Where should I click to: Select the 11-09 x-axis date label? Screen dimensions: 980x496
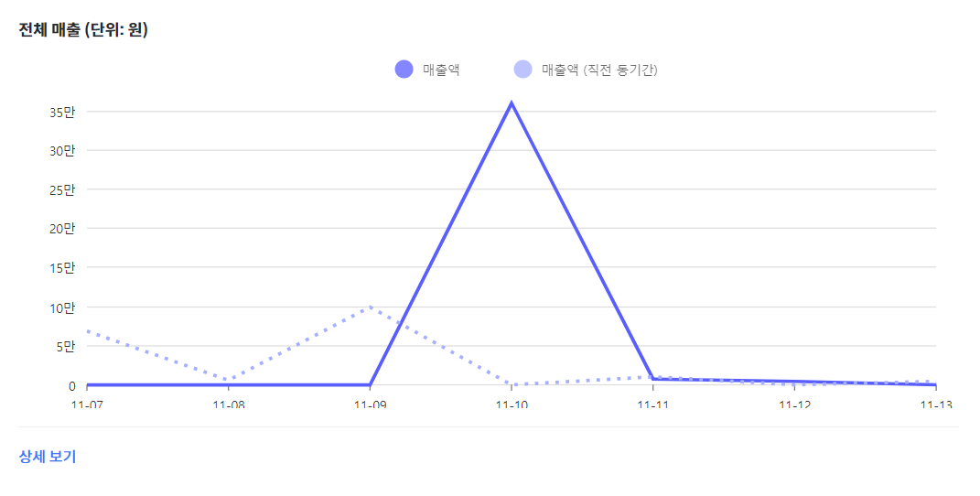click(x=370, y=404)
